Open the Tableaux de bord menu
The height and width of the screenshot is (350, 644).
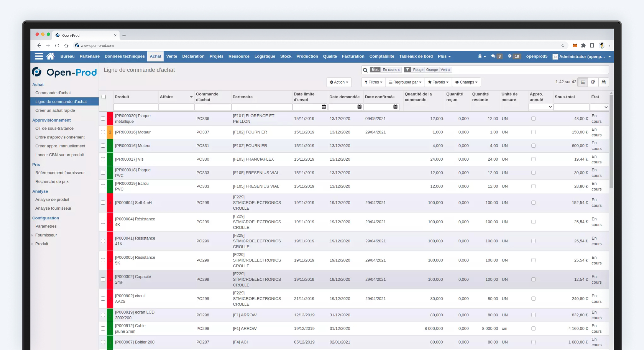pyautogui.click(x=416, y=56)
